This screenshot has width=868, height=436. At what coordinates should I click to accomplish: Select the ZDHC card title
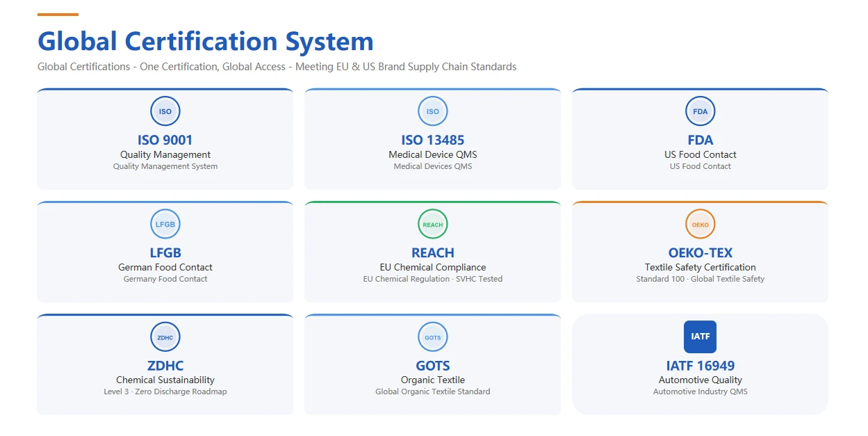point(165,366)
